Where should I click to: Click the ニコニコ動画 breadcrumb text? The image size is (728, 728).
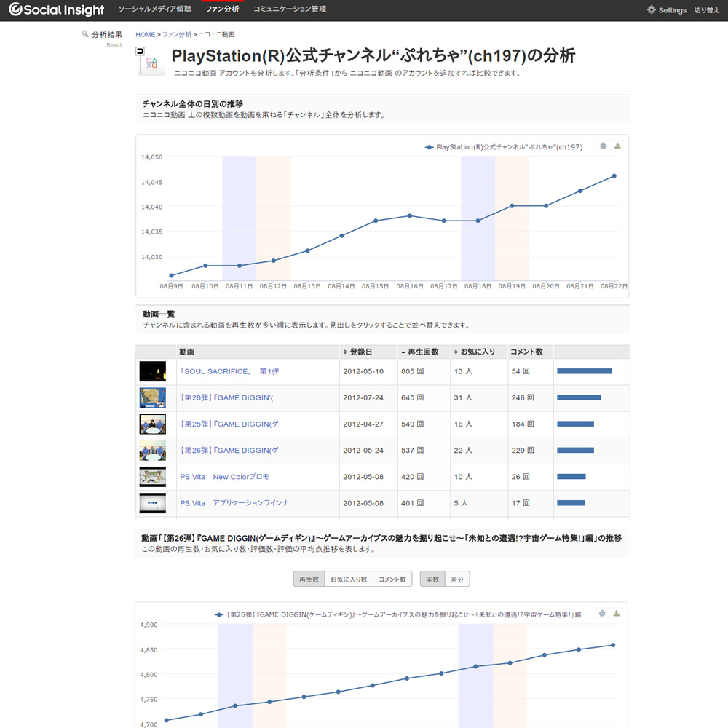point(217,34)
